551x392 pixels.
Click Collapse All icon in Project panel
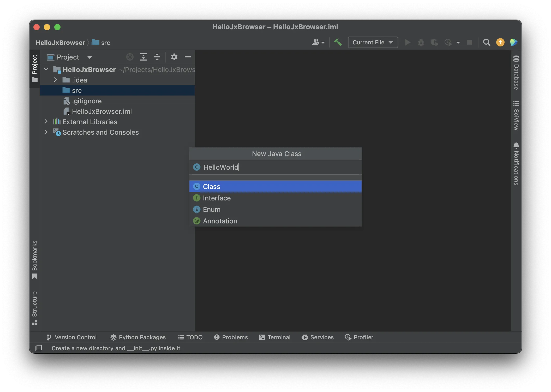[157, 57]
